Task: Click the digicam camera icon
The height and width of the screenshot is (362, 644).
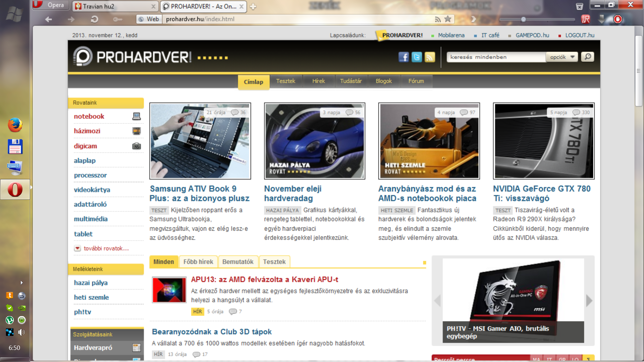Action: pyautogui.click(x=136, y=146)
